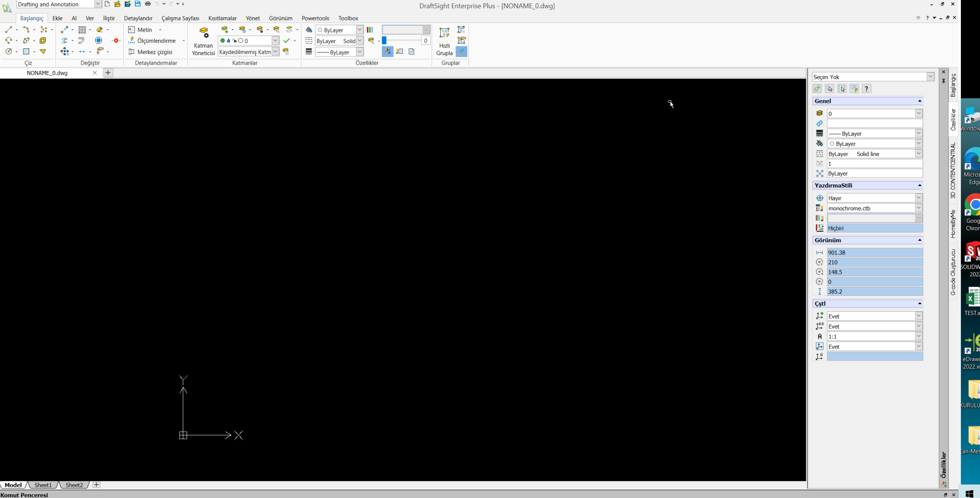Collapse the Görünüm properties section
Image resolution: width=980 pixels, height=498 pixels.
coord(920,240)
